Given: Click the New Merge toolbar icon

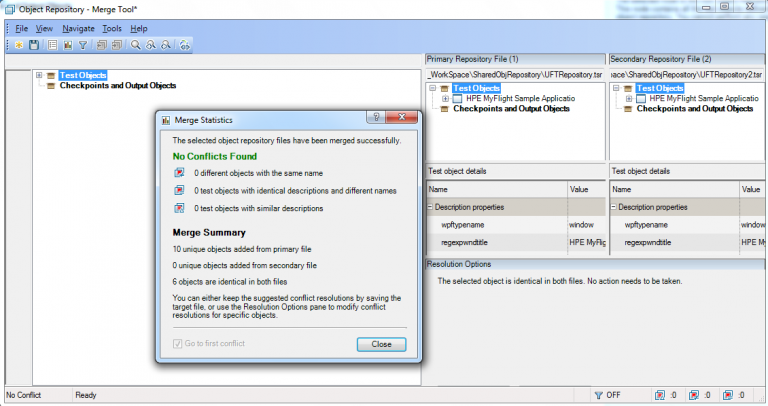Looking at the screenshot, I should click(19, 45).
